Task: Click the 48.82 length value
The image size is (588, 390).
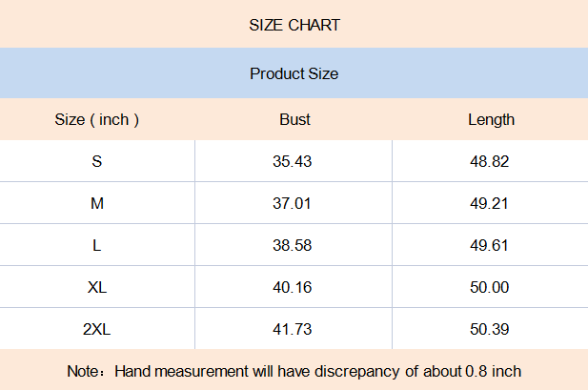Action: tap(490, 161)
